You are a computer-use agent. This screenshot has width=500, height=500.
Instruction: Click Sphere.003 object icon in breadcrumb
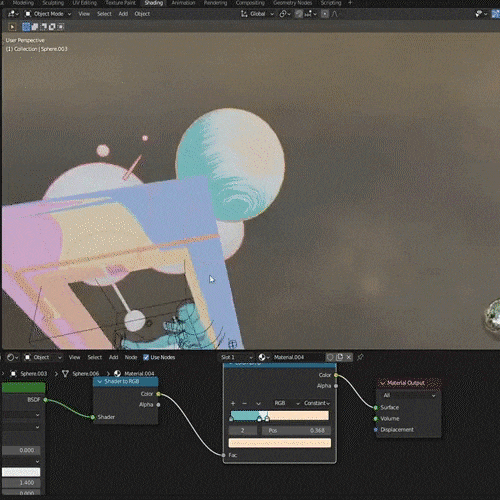pyautogui.click(x=13, y=374)
